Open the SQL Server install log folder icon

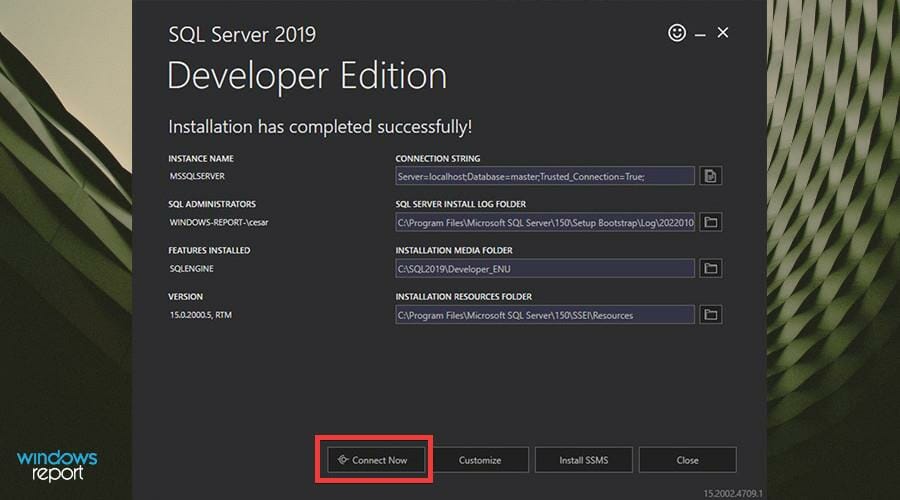[711, 222]
